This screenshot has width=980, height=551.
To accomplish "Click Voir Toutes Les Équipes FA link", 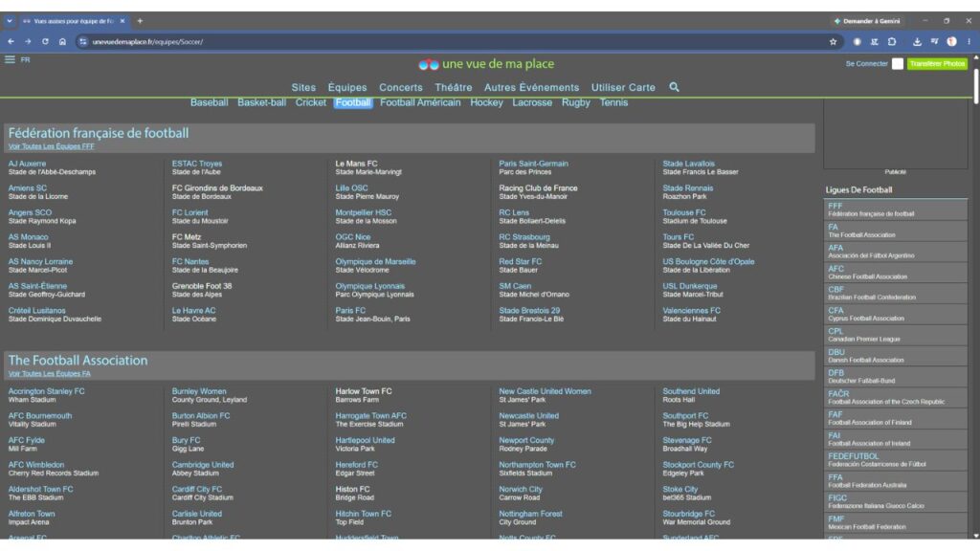I will pos(50,374).
